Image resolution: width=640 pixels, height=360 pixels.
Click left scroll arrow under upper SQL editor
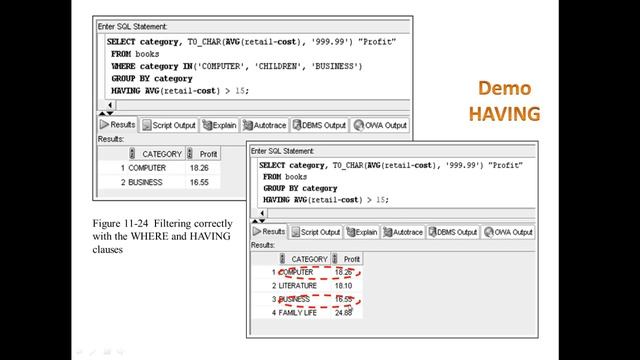point(110,105)
